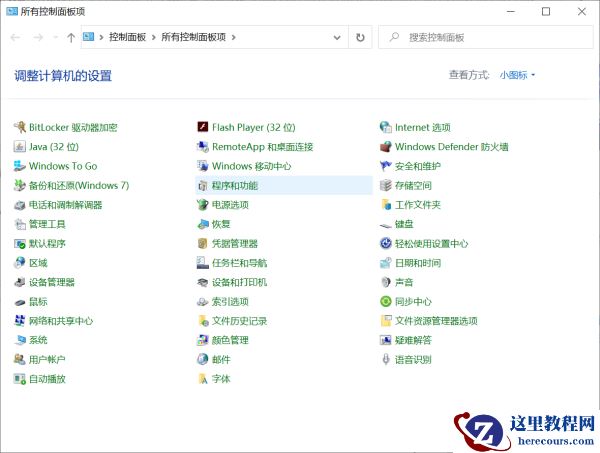This screenshot has width=600, height=453.
Task: Open the 工作文件夹 icon
Action: (x=385, y=205)
